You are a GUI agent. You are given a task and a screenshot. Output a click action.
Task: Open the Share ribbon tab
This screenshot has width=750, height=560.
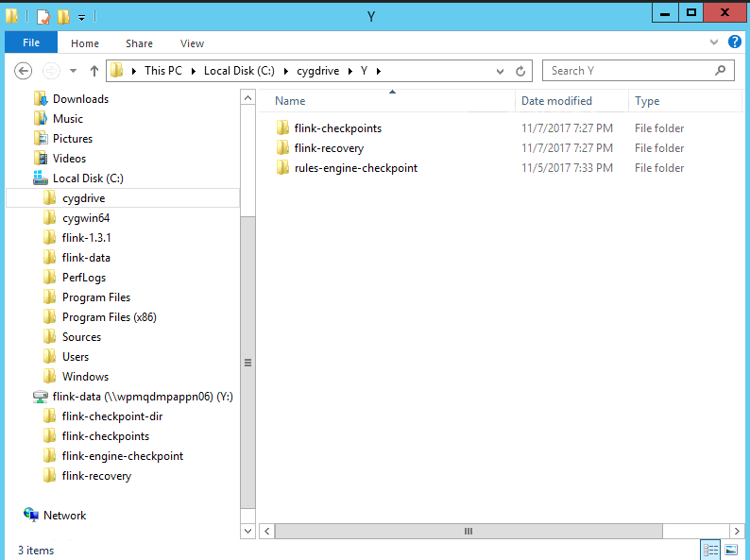pos(139,43)
